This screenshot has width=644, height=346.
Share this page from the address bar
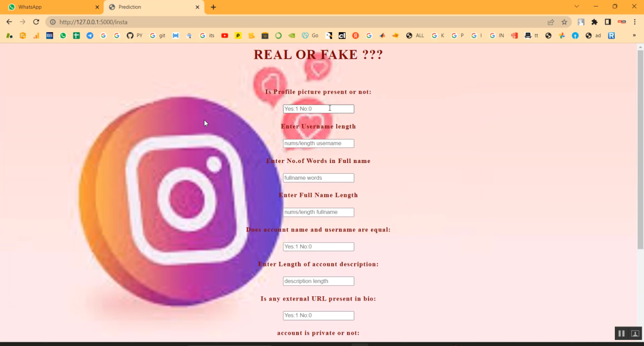pos(551,22)
